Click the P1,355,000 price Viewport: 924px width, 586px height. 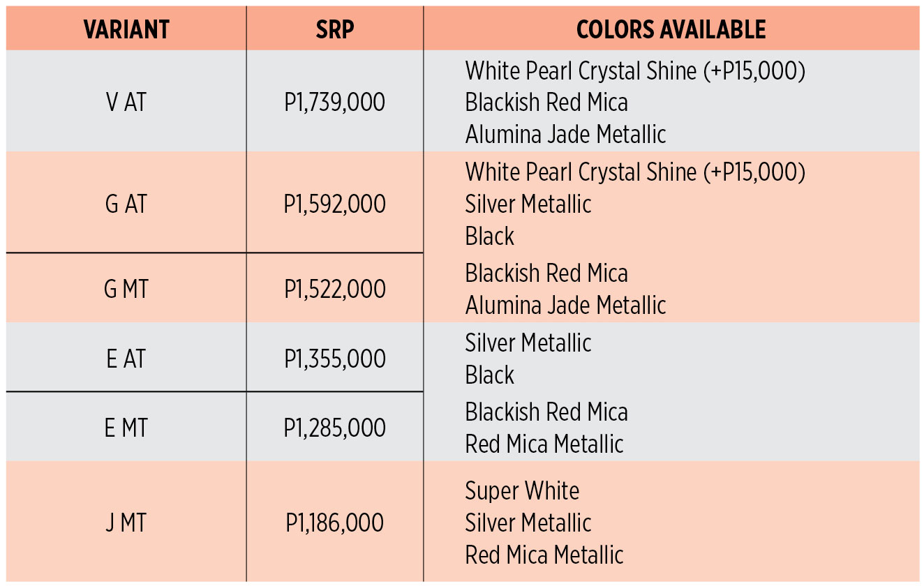pos(335,359)
